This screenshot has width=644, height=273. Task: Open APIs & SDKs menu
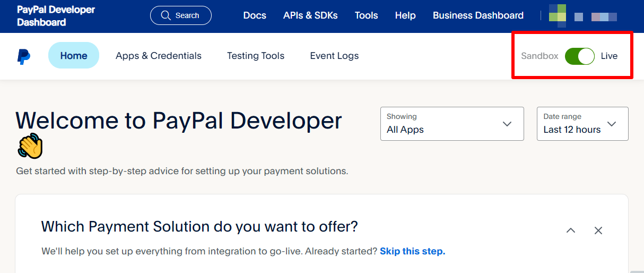[310, 15]
